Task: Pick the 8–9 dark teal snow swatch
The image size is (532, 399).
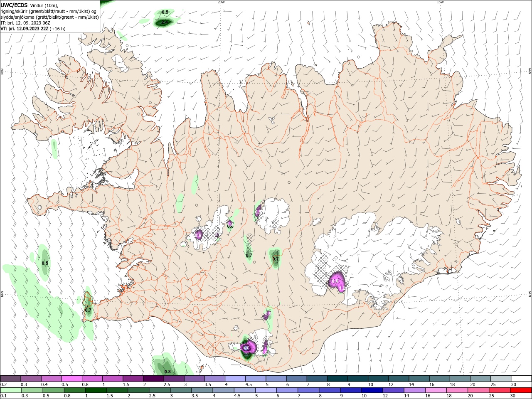Action: pos(337,379)
